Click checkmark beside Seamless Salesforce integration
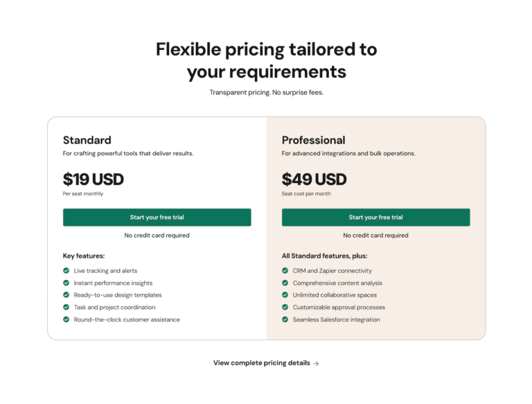The height and width of the screenshot is (404, 532). 285,319
